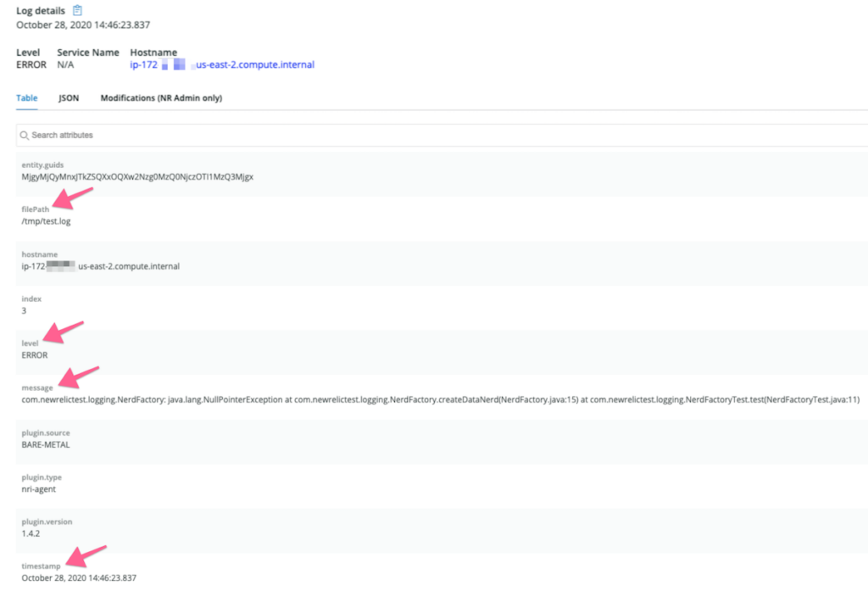This screenshot has width=868, height=591.
Task: Select the BARE-METAL plugin.source value
Action: (x=47, y=444)
